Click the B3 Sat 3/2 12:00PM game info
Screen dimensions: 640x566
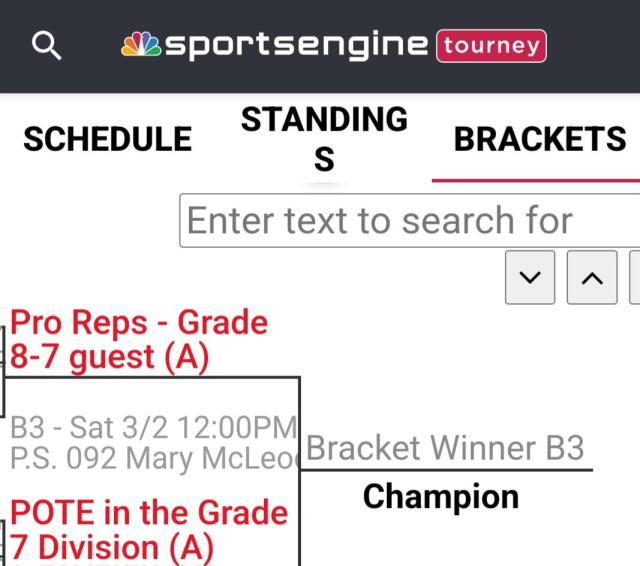(152, 428)
